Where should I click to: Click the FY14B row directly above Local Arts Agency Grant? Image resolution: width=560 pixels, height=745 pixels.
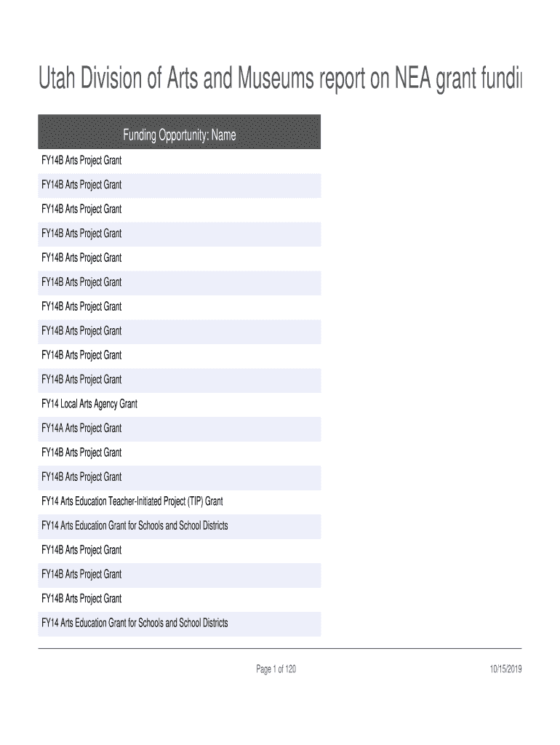pos(81,380)
